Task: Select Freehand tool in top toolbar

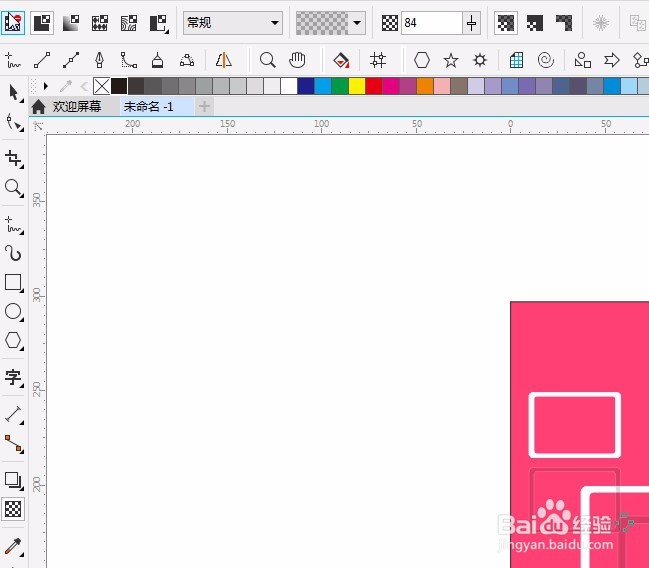Action: [x=13, y=60]
